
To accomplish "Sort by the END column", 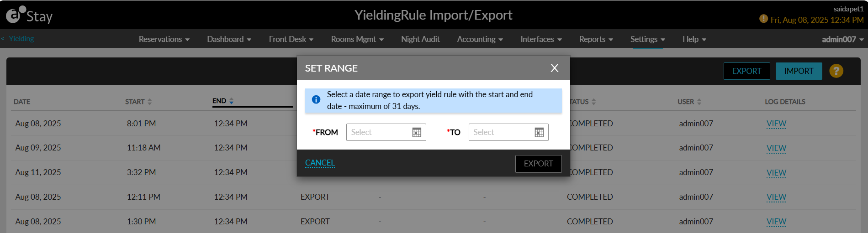I will 231,101.
